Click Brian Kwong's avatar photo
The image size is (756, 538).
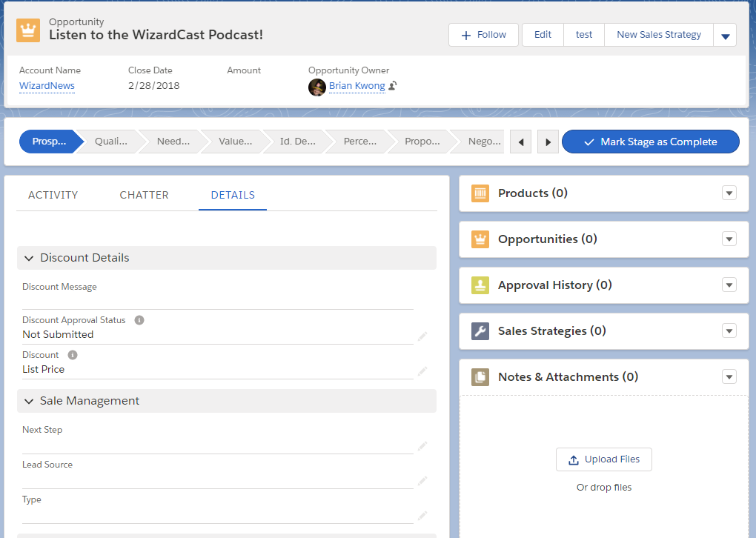(316, 87)
